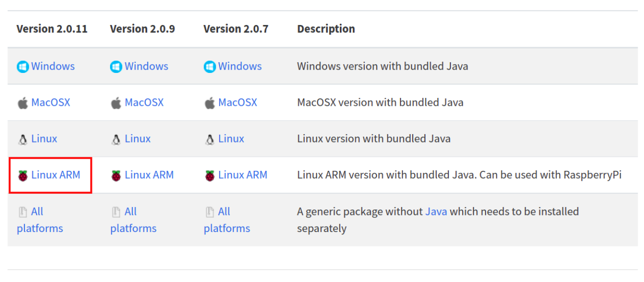Click the Apple icon in the Version 2.0.11 column
This screenshot has width=644, height=282.
[22, 102]
